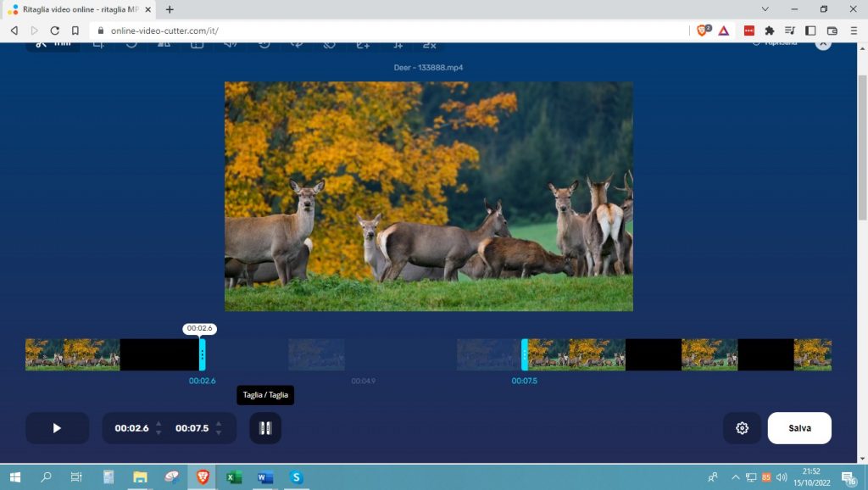The image size is (868, 490).
Task: Select the right trim handle at 00:07.5
Action: 525,354
